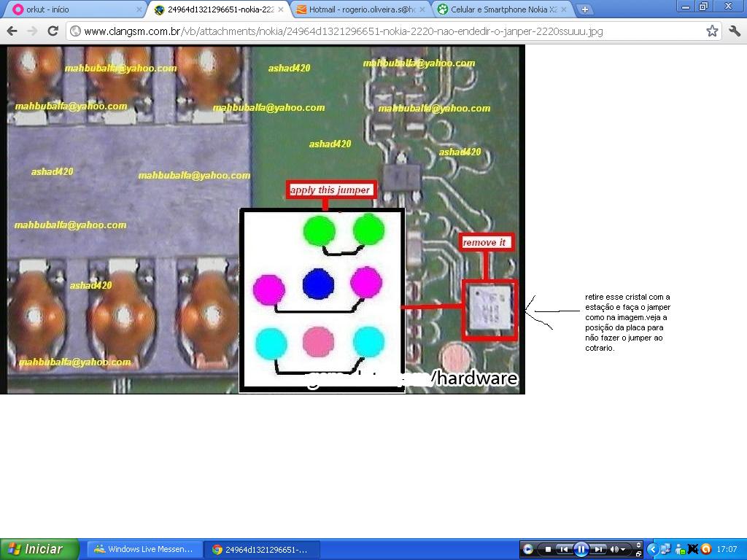Viewport: 747px width, 560px height.
Task: Open Windows Live Messenger from the taskbar
Action: click(x=142, y=549)
